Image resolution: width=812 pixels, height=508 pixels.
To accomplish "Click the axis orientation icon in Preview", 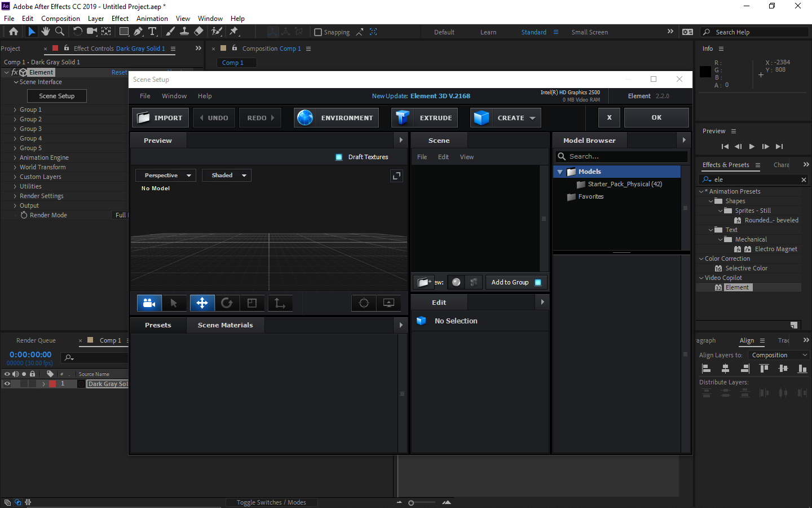I will click(280, 303).
